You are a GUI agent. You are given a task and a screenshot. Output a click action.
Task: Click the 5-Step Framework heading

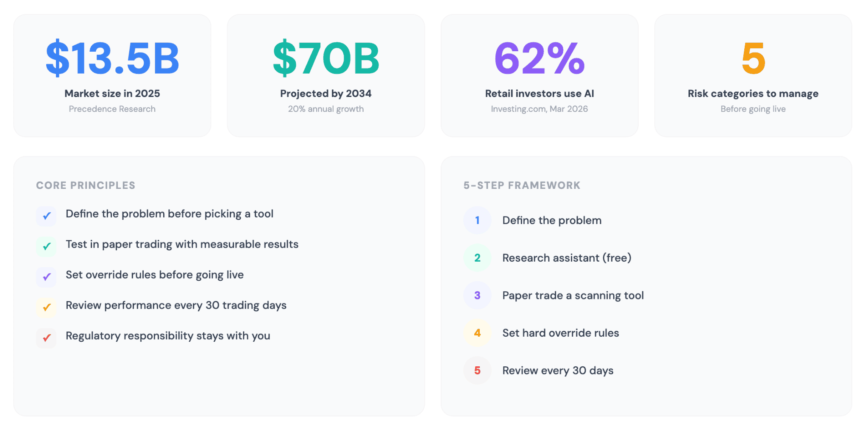pos(522,185)
